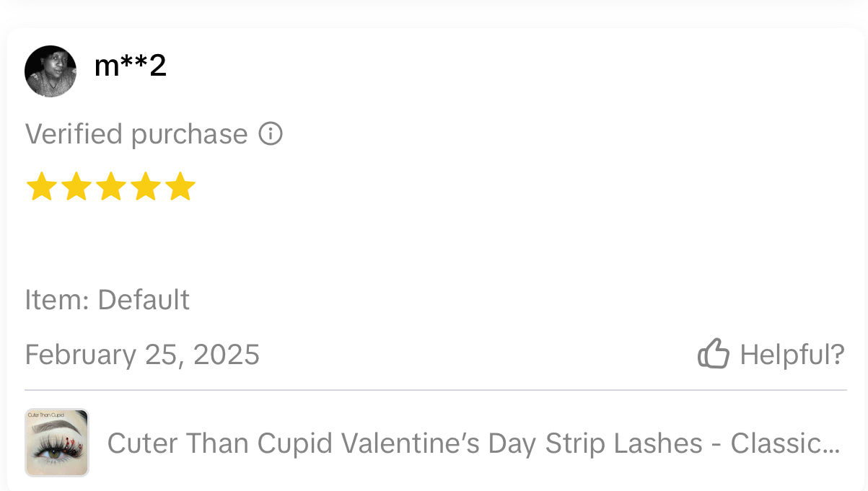This screenshot has height=491, width=868.
Task: Click the February 25, 2025 review date
Action: [142, 355]
